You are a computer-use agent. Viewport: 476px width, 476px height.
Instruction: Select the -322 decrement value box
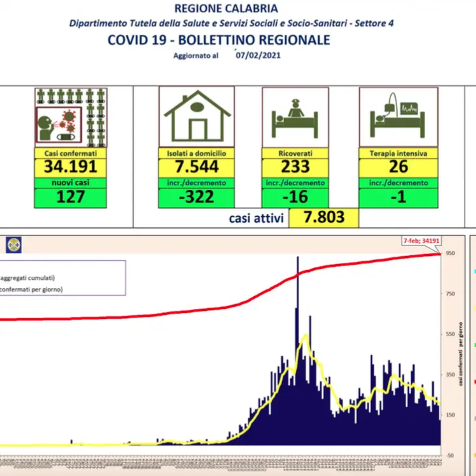click(x=197, y=197)
